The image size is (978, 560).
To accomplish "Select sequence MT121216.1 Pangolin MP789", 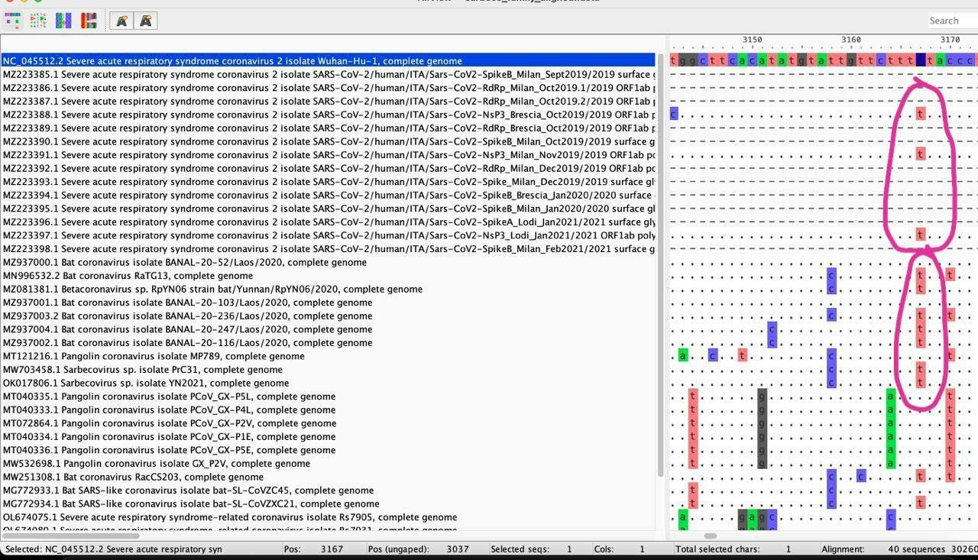I will pyautogui.click(x=328, y=356).
